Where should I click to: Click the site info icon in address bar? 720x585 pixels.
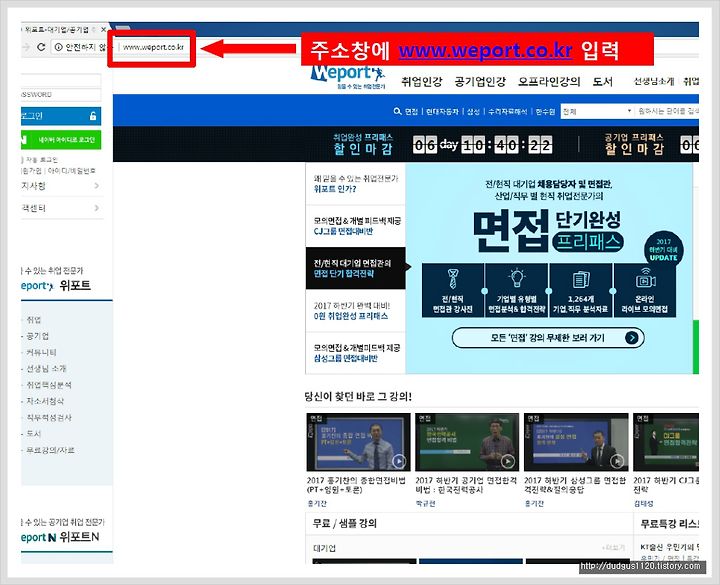pyautogui.click(x=58, y=47)
